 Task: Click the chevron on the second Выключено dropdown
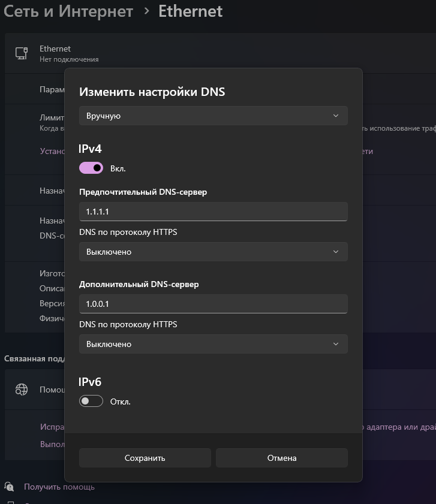pyautogui.click(x=337, y=344)
